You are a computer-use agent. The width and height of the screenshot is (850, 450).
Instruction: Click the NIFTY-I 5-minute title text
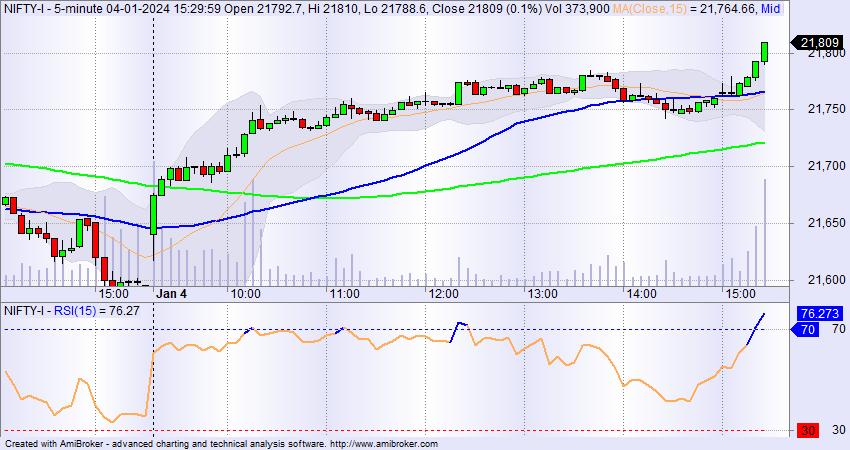[x=56, y=9]
